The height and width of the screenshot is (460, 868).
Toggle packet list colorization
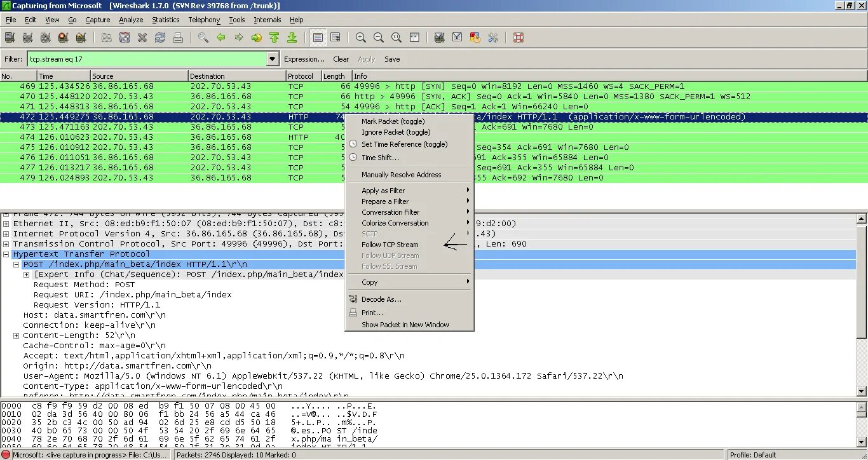coord(318,37)
